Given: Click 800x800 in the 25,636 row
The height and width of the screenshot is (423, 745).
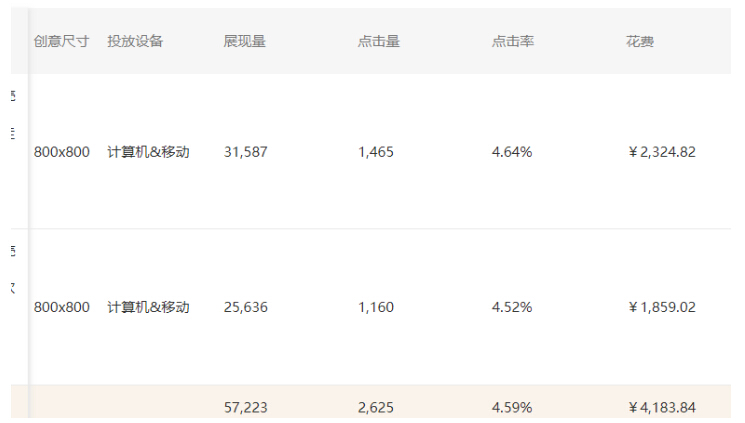Looking at the screenshot, I should (61, 307).
